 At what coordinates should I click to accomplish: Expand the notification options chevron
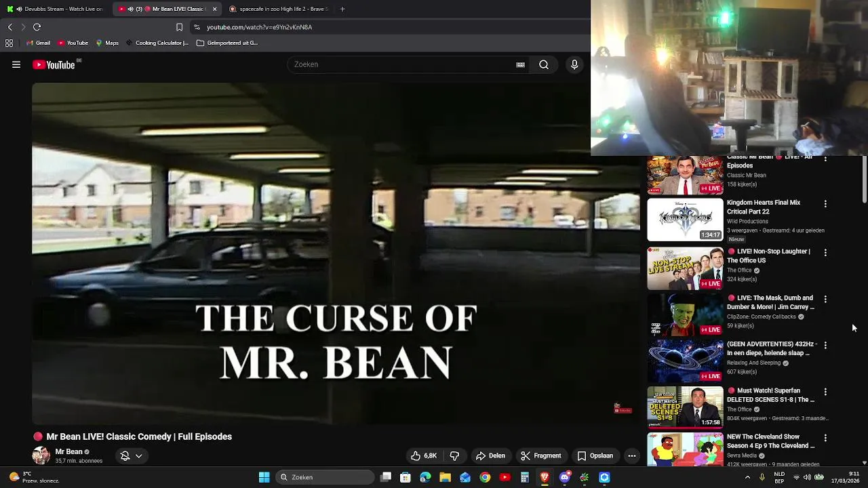tap(138, 455)
